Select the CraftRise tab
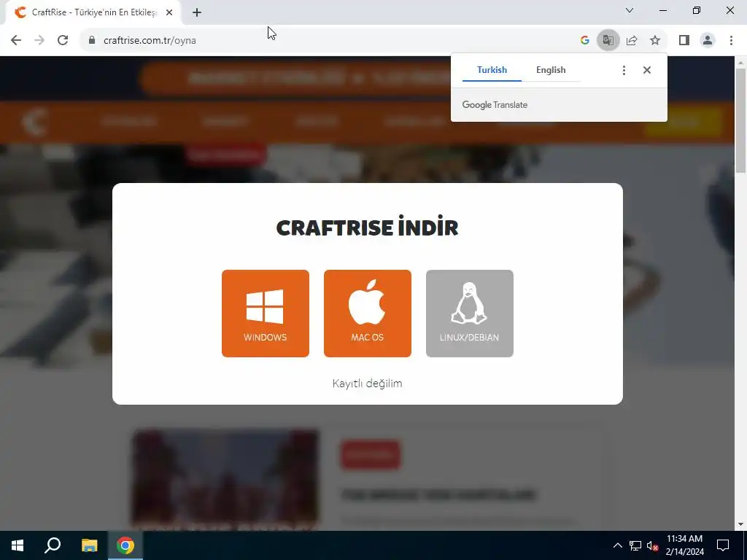747x560 pixels. tap(93, 12)
